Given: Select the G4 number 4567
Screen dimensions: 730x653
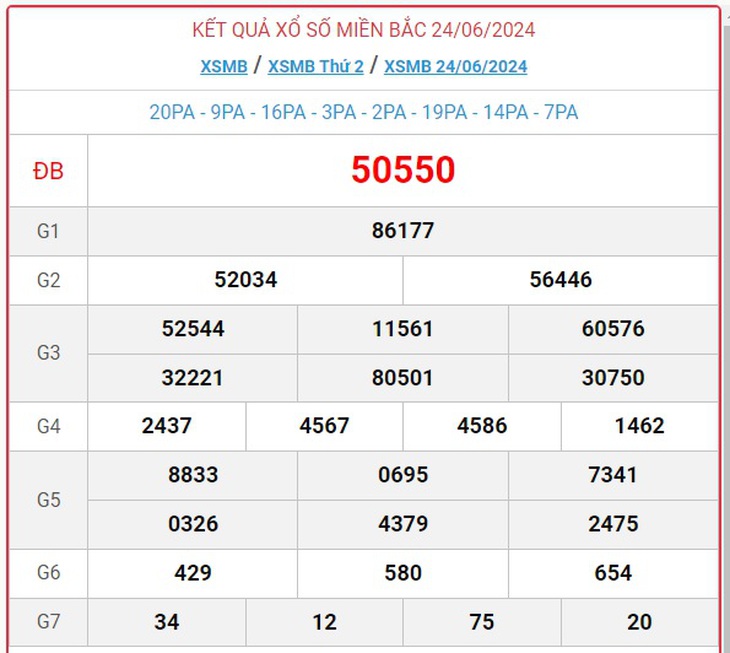Looking at the screenshot, I should tap(324, 426).
